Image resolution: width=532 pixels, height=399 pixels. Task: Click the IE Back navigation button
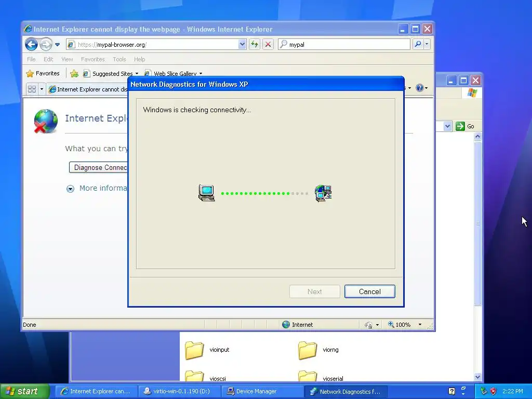[x=31, y=44]
